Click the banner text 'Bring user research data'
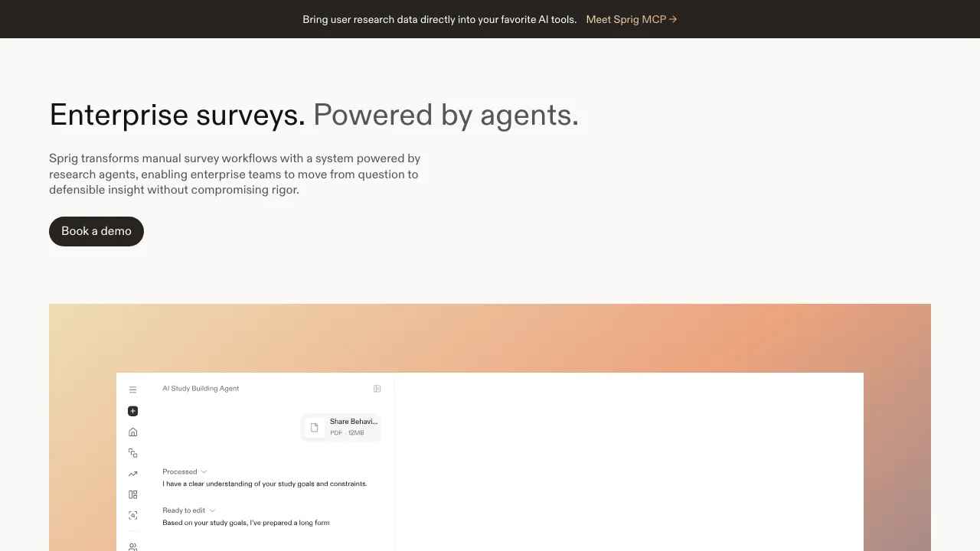The width and height of the screenshot is (980, 551). (x=439, y=19)
